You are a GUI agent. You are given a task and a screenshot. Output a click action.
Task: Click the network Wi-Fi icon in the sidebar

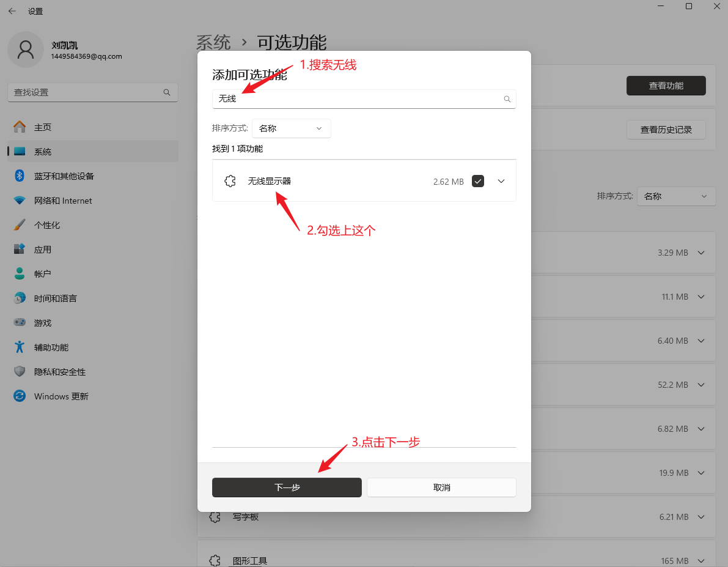(20, 201)
